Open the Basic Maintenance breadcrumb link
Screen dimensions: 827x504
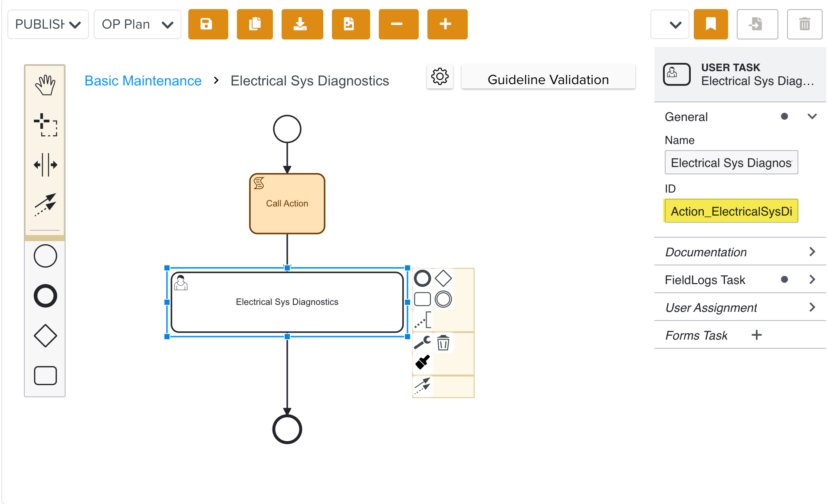pyautogui.click(x=143, y=81)
